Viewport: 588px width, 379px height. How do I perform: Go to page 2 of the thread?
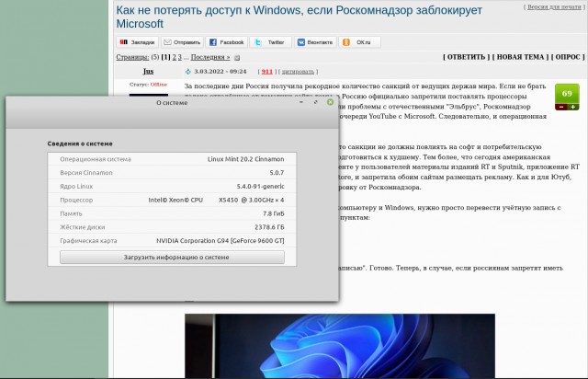point(174,57)
